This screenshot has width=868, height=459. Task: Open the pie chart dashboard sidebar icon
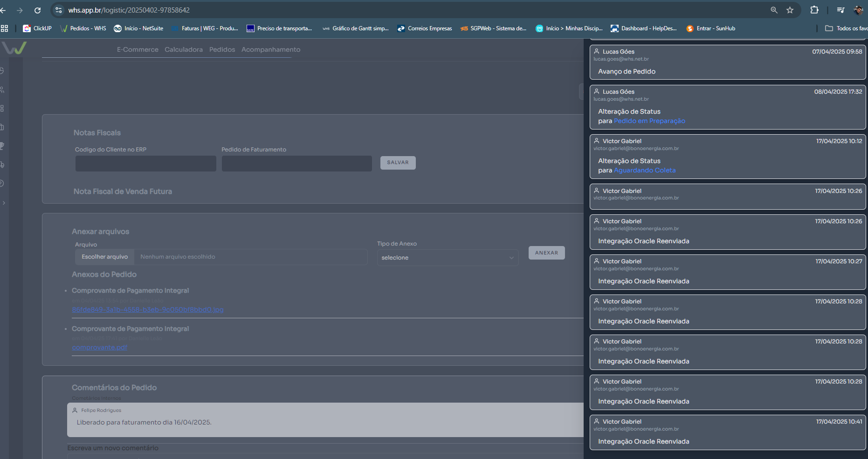pyautogui.click(x=2, y=70)
